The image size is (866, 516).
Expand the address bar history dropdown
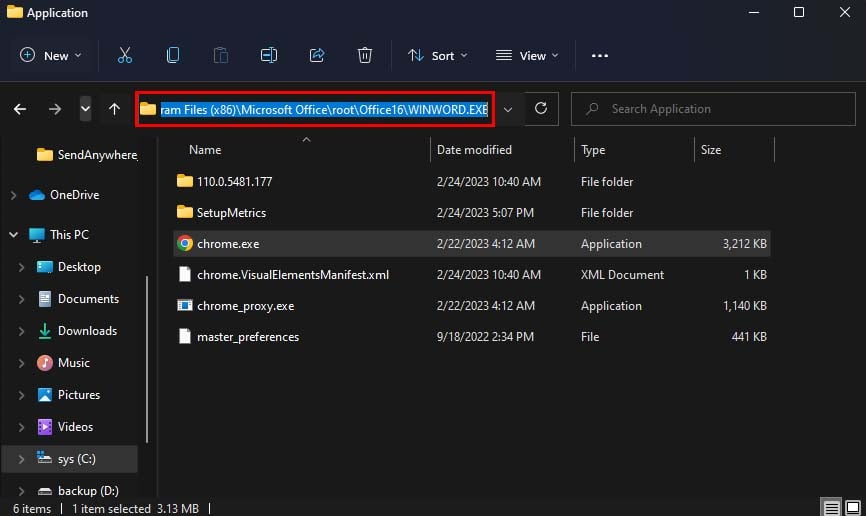click(508, 109)
